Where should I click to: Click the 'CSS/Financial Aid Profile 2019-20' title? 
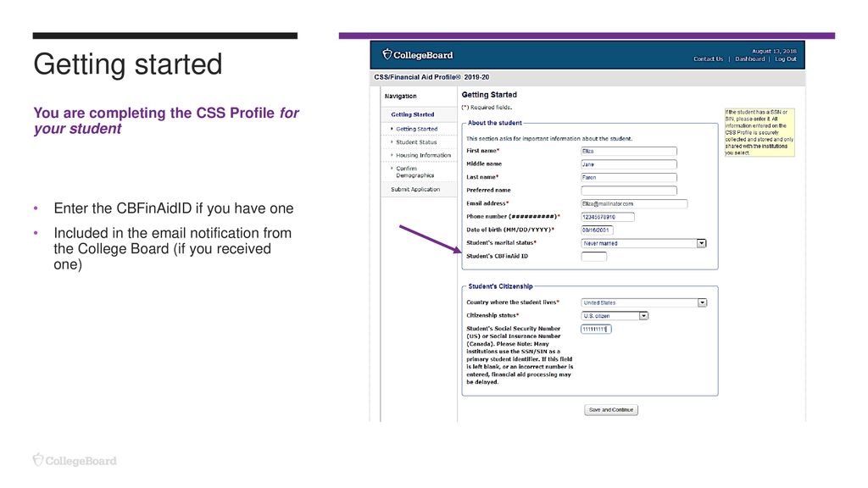(x=431, y=77)
